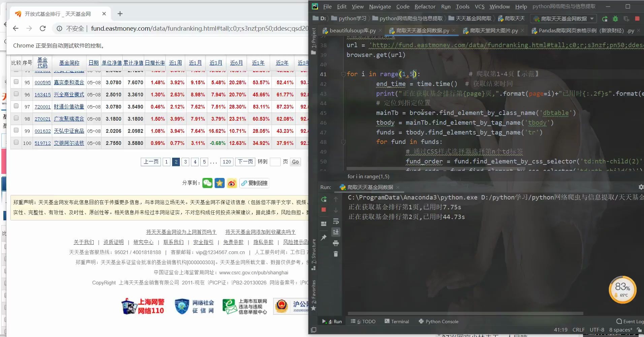Check the compare box for fund 519712
This screenshot has width=644, height=337.
16,142
